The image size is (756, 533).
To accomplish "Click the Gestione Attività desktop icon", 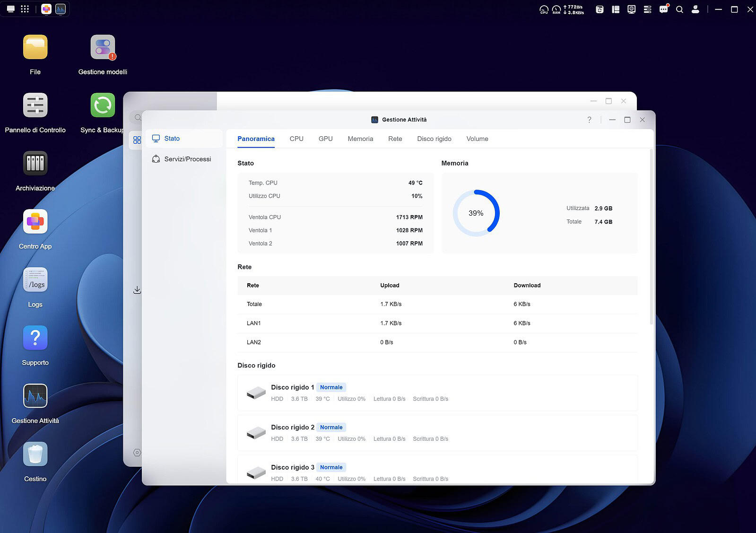I will click(35, 396).
